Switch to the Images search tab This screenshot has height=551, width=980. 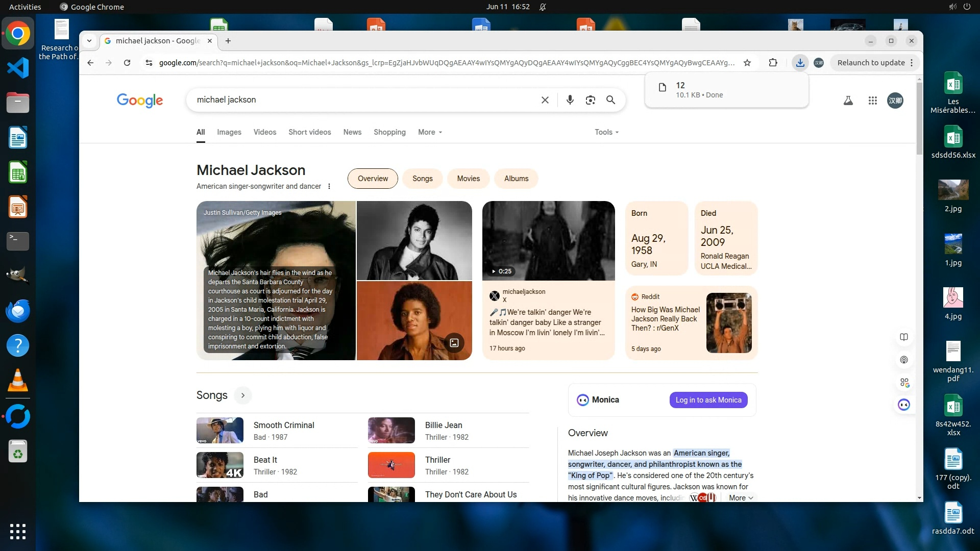[229, 132]
